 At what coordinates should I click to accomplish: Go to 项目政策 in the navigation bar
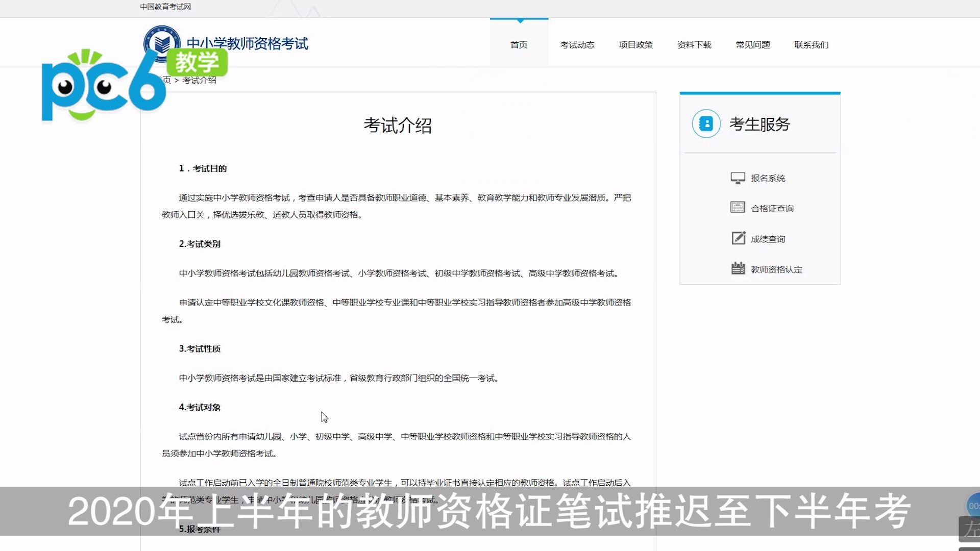coord(636,45)
